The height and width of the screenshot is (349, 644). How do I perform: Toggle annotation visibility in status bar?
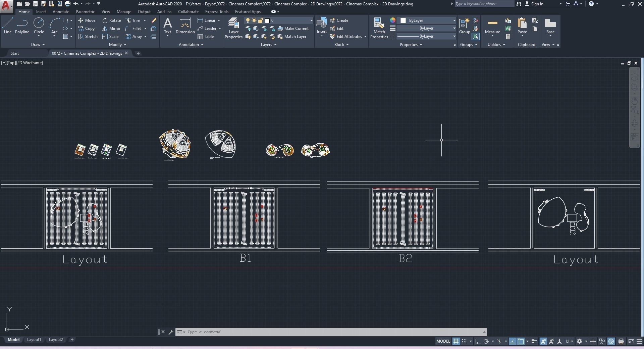tap(543, 341)
